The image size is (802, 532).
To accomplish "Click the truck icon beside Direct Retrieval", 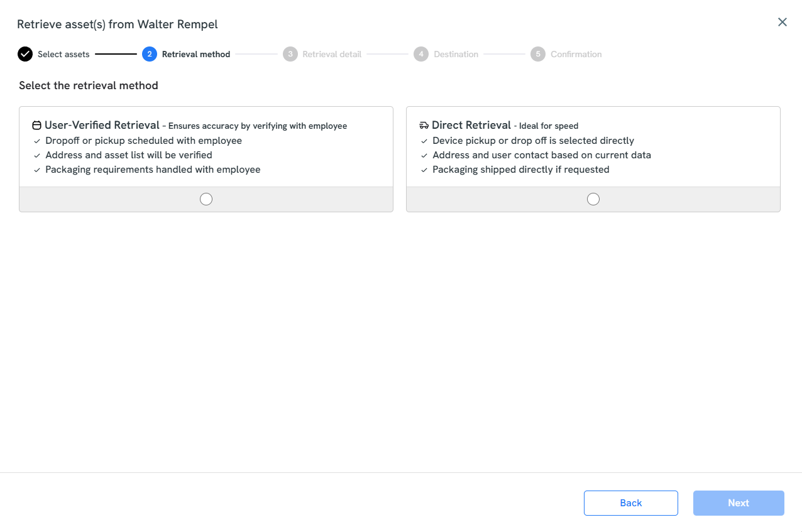I will (x=424, y=126).
